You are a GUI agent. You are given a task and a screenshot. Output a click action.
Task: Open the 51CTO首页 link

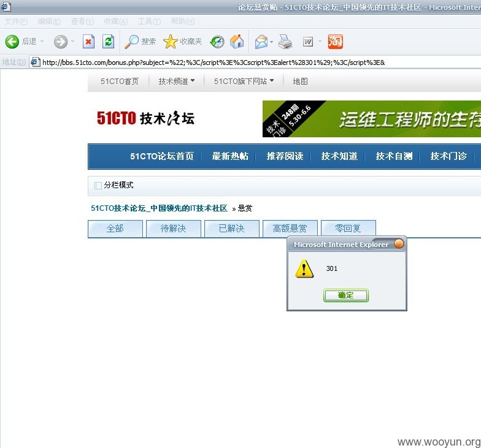[x=120, y=81]
